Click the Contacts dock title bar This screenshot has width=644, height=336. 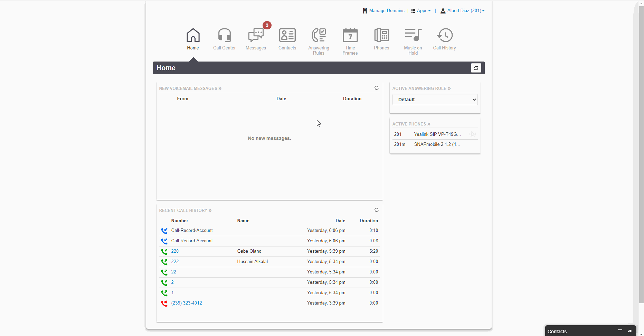(x=590, y=331)
